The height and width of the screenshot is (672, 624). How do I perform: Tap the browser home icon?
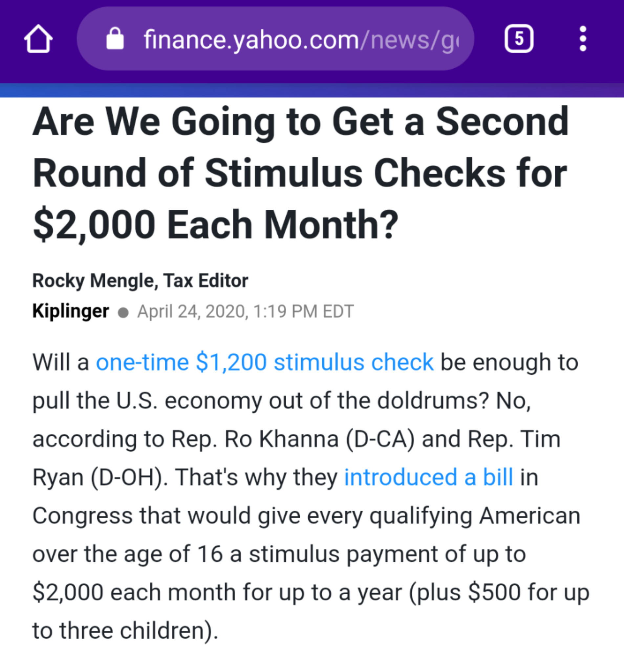[38, 39]
